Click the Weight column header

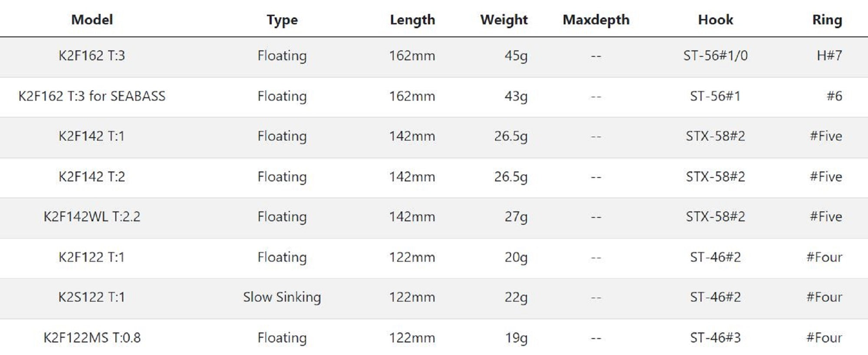(503, 20)
